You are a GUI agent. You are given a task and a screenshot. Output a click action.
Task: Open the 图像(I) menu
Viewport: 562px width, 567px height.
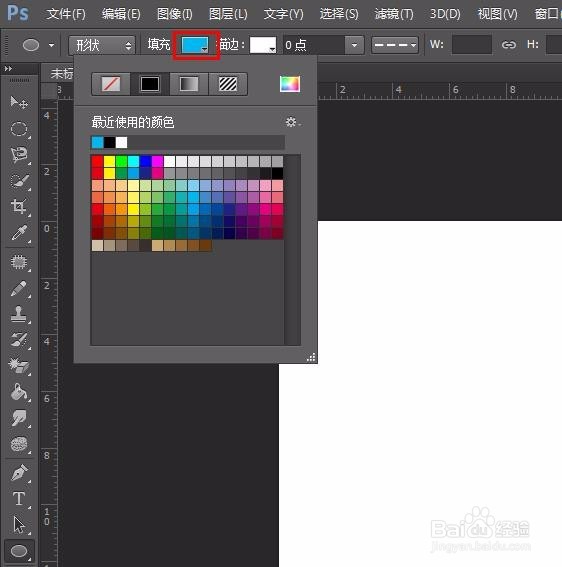[x=175, y=14]
